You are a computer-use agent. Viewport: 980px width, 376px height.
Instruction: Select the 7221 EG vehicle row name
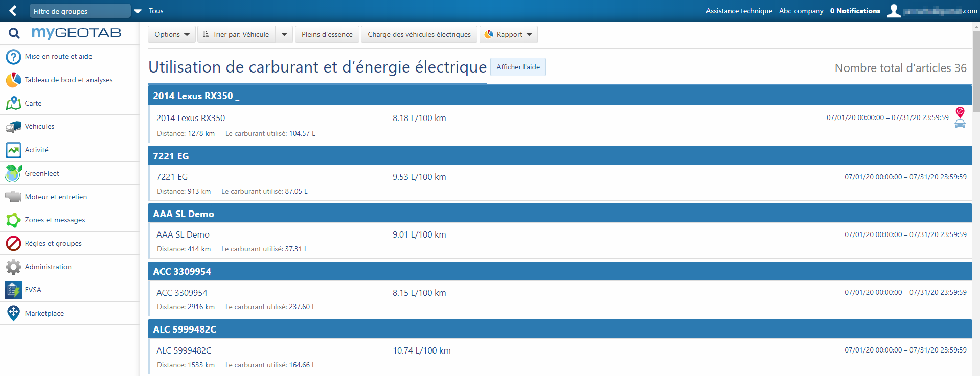pos(172,177)
